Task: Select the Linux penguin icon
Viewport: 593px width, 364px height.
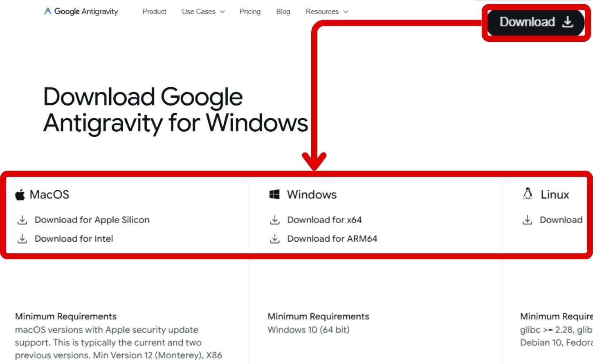Action: coord(528,193)
